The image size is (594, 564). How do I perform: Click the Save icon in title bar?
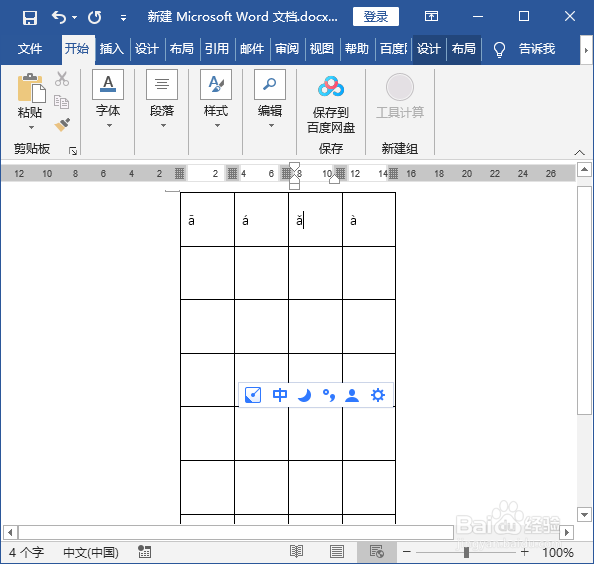click(x=30, y=17)
